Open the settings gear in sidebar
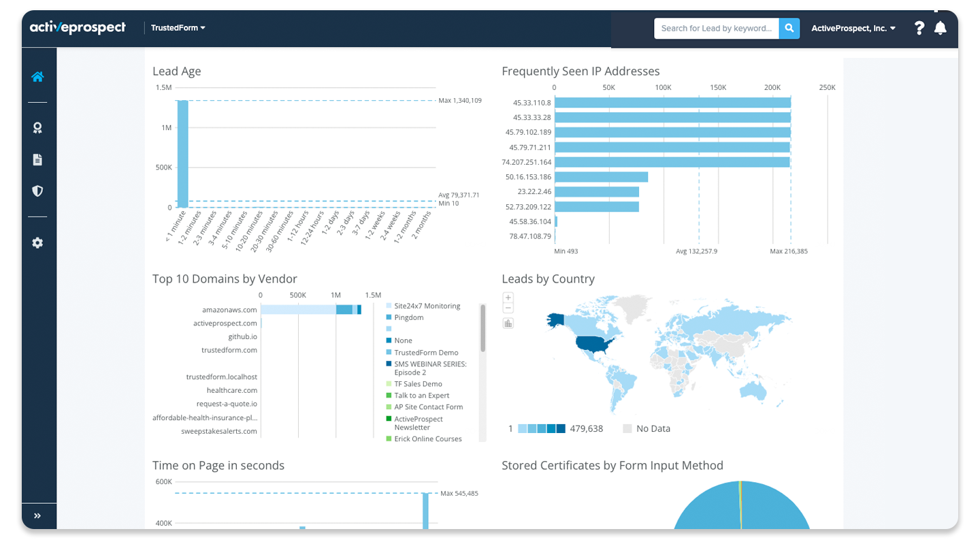This screenshot has height=542, width=980. click(x=37, y=242)
